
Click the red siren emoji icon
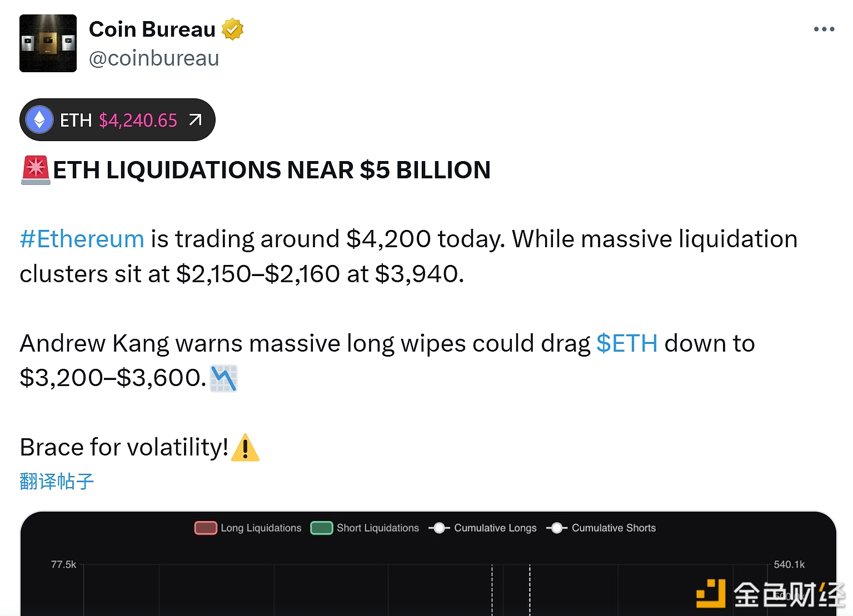tap(36, 170)
